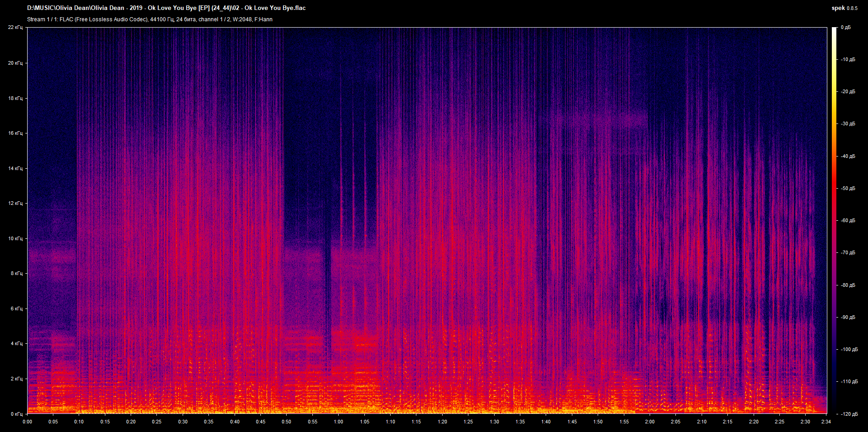868x432 pixels.
Task: Pick the 0:05 time axis label
Action: [x=53, y=422]
